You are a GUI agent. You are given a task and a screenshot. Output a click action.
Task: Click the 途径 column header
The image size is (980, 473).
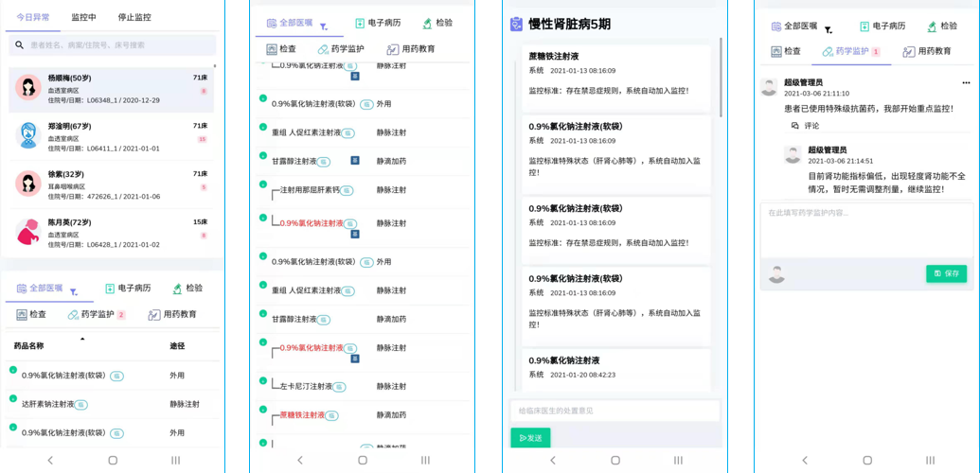coord(177,346)
